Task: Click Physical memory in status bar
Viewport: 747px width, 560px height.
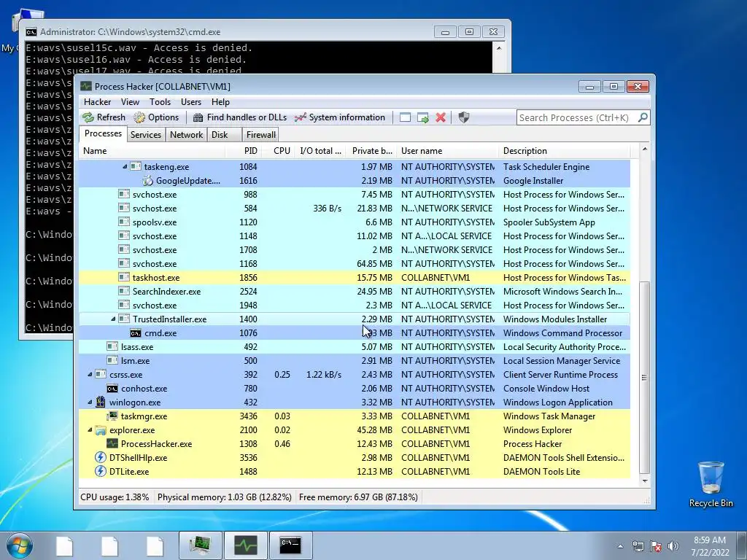Action: pyautogui.click(x=225, y=497)
